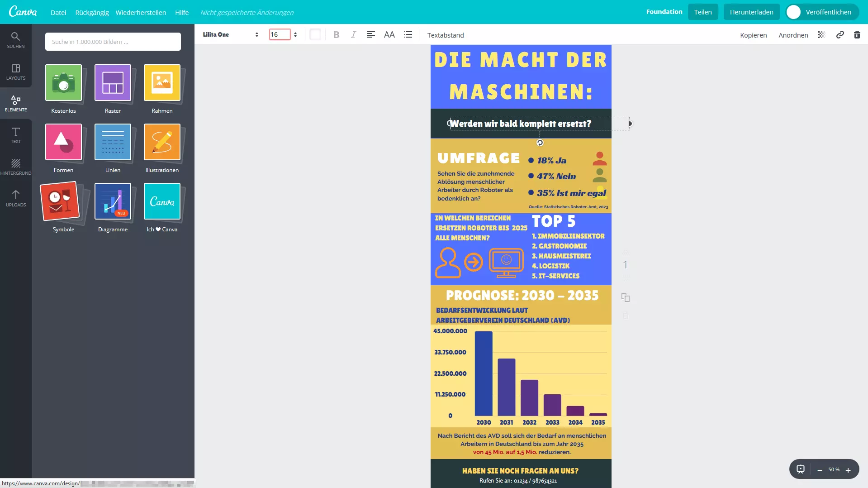Open the Anordnen arrange menu
Image resolution: width=868 pixels, height=488 pixels.
click(793, 35)
